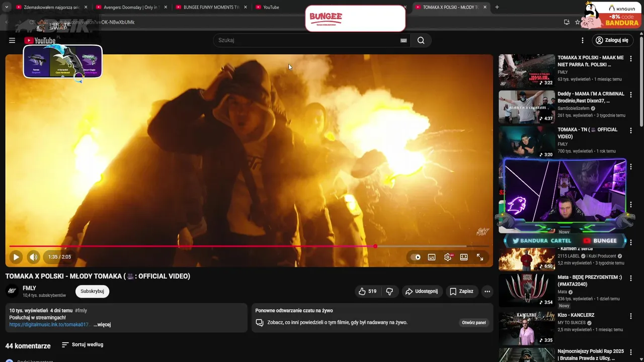This screenshot has height=362, width=644.
Task: Open a new browser tab with plus
Action: [x=497, y=7]
